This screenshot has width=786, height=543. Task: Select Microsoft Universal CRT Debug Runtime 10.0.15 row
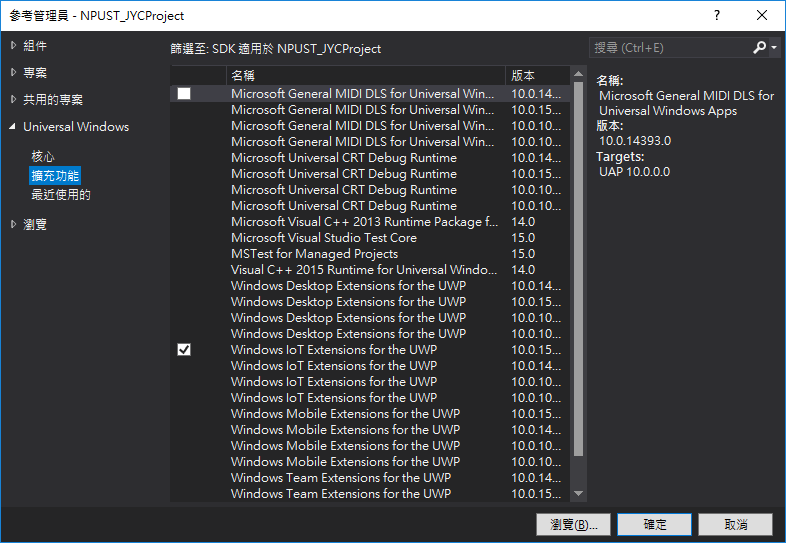370,174
